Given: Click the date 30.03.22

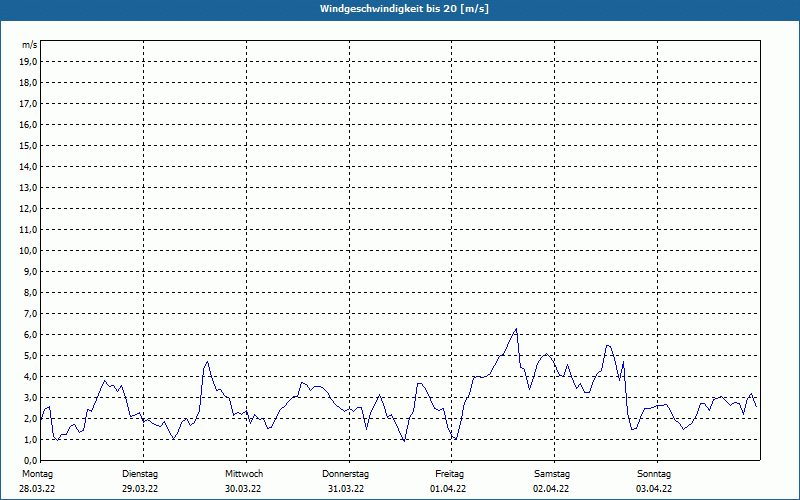Looking at the screenshot, I should [243, 489].
